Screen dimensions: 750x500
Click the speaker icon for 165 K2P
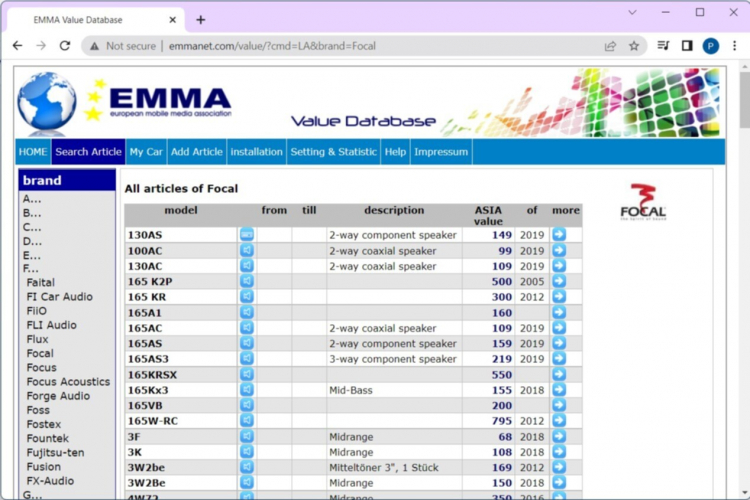tap(247, 281)
